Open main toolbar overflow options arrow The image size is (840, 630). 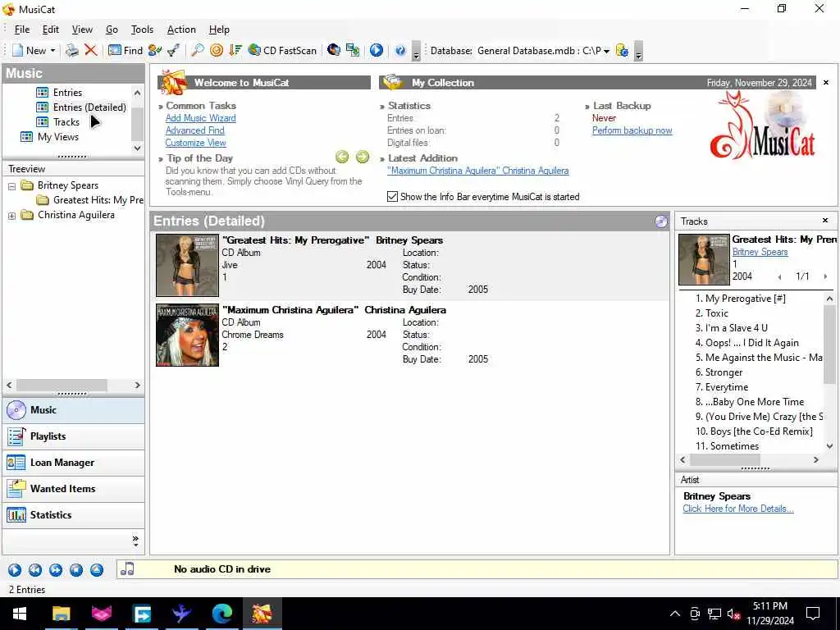416,52
